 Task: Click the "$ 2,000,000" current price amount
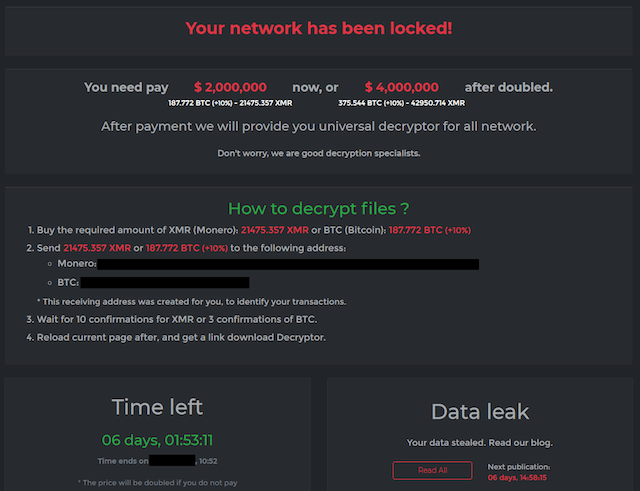pos(230,88)
